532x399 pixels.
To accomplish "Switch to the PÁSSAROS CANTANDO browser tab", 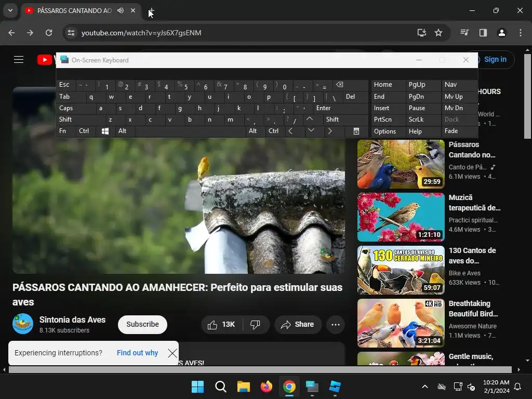I will pyautogui.click(x=74, y=10).
